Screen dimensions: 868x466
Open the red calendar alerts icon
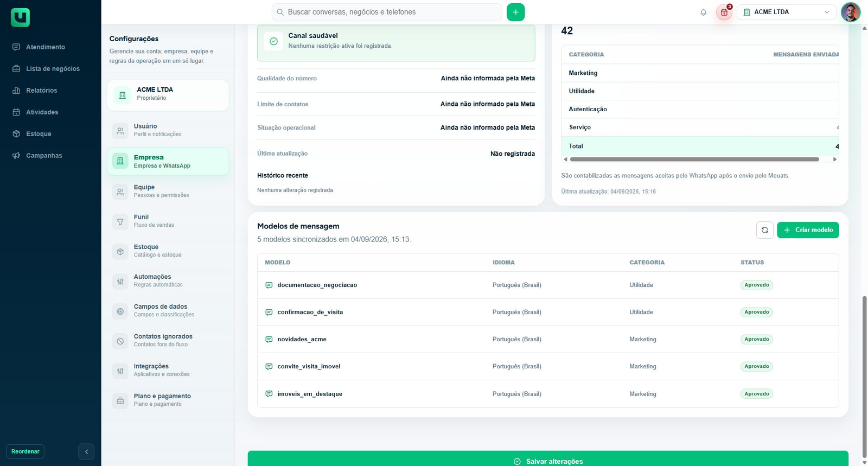(724, 12)
